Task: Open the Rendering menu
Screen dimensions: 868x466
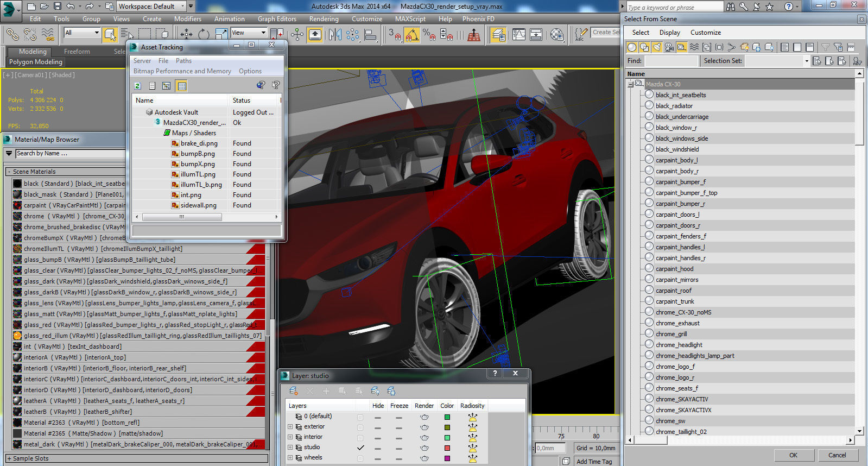Action: point(324,18)
